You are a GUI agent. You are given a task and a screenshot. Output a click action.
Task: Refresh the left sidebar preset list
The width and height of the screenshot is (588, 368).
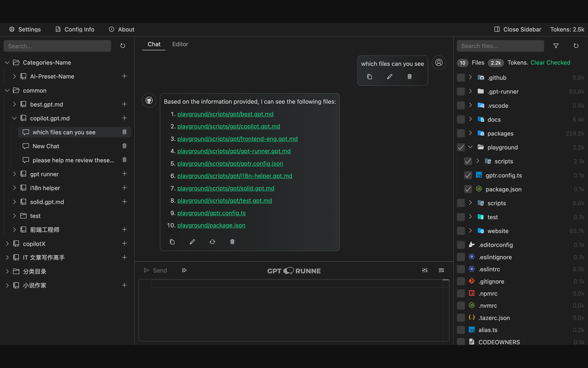click(x=123, y=46)
